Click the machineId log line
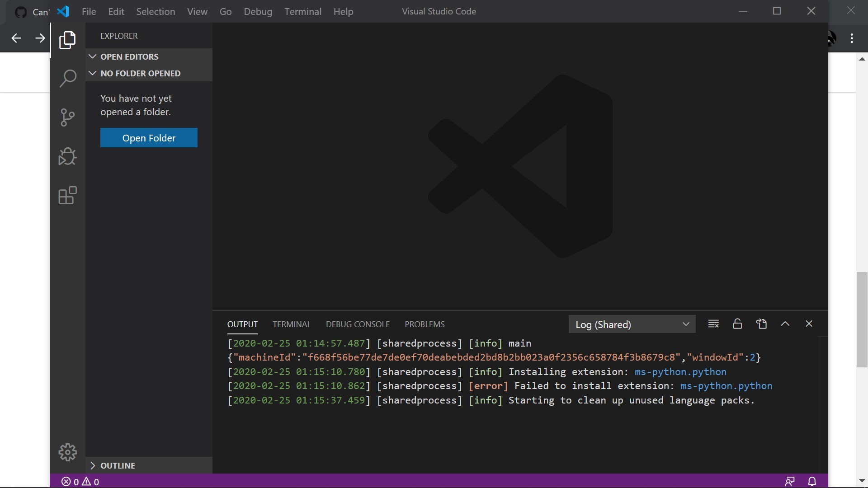This screenshot has height=488, width=868. tap(494, 357)
